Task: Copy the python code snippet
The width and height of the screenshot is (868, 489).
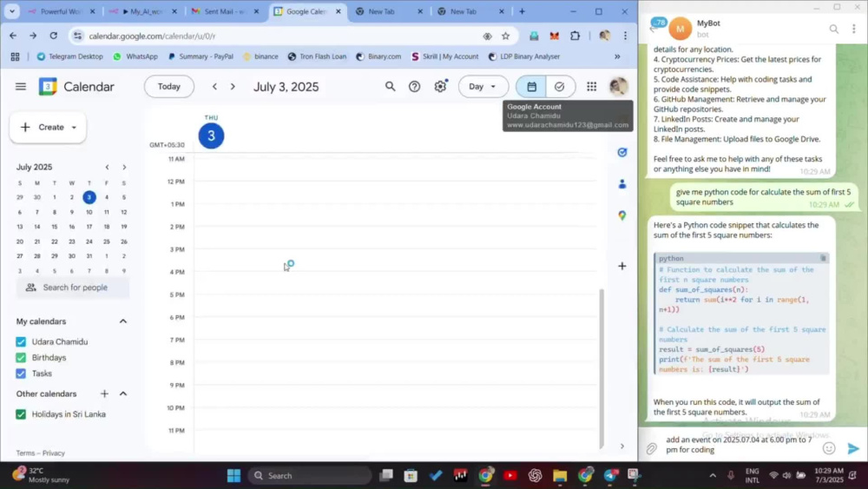Action: pyautogui.click(x=823, y=258)
